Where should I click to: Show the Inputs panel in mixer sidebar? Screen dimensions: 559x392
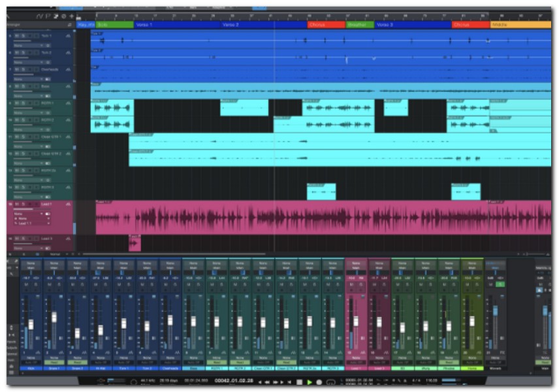pos(11,341)
